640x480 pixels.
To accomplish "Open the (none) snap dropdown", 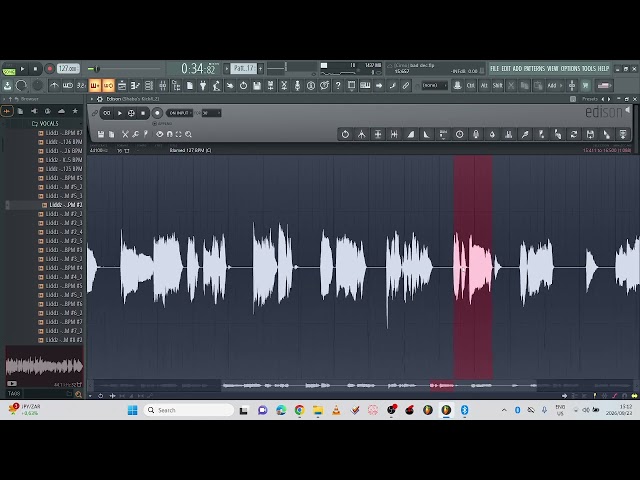I will pyautogui.click(x=434, y=85).
